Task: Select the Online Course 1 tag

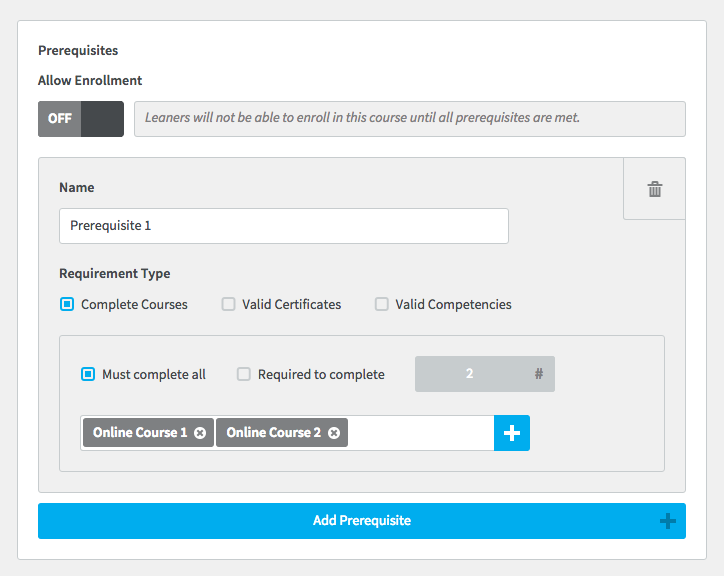Action: [x=140, y=433]
